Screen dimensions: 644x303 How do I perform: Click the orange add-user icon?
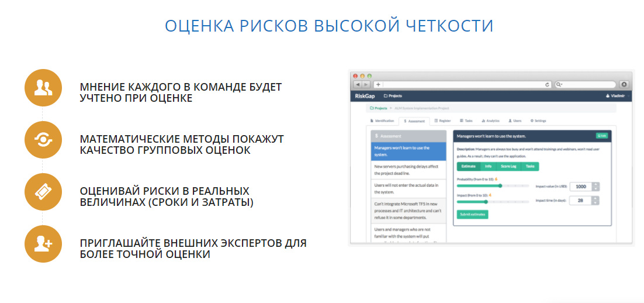click(43, 244)
